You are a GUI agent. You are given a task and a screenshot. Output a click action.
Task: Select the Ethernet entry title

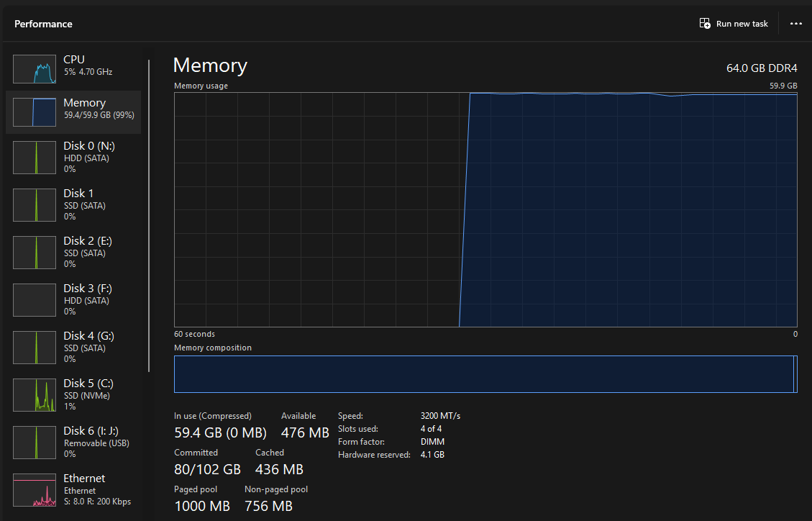[x=84, y=478]
